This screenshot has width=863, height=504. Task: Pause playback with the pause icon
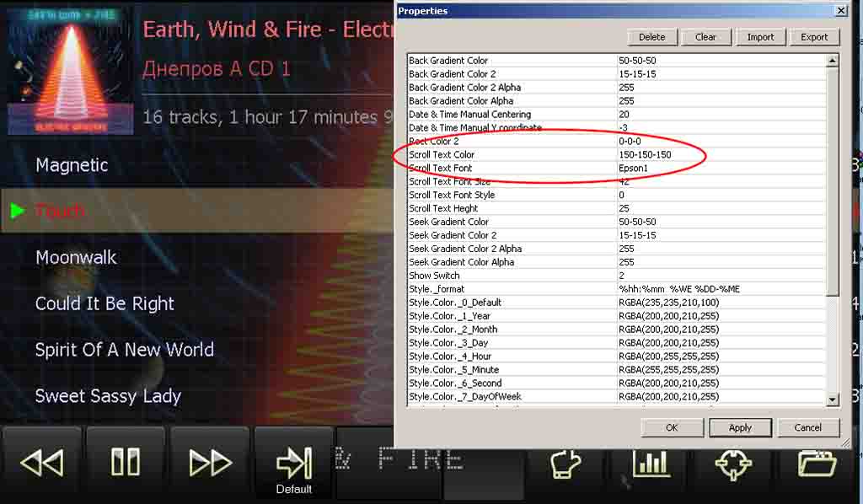click(x=125, y=462)
